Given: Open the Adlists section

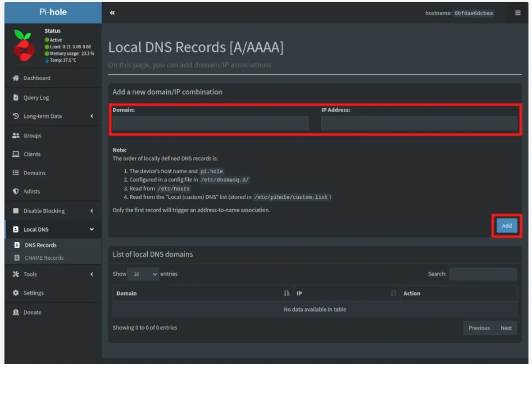Looking at the screenshot, I should coord(32,191).
